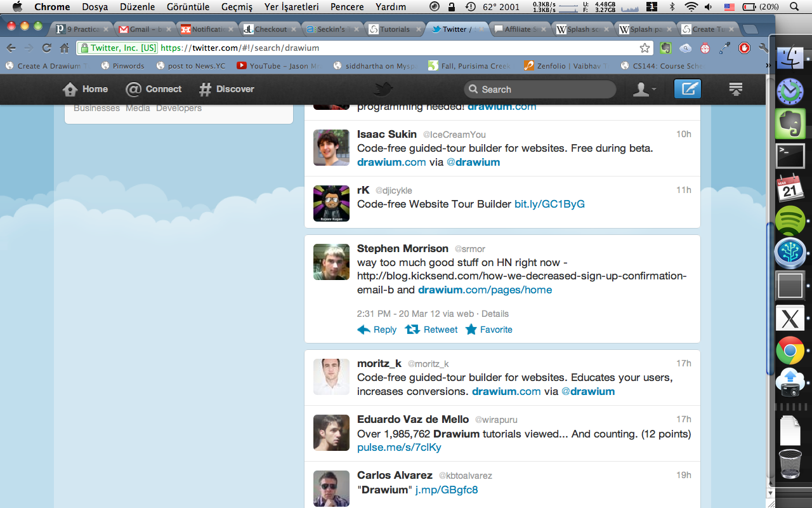
Task: Click the star bookmark icon in address bar
Action: coord(645,48)
